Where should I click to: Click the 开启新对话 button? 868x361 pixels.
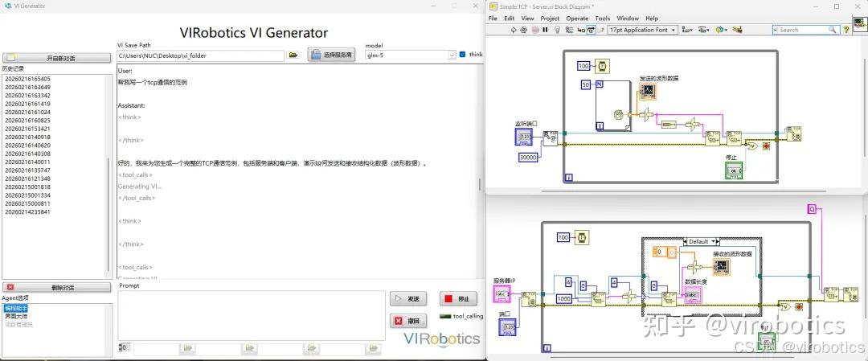(56, 58)
